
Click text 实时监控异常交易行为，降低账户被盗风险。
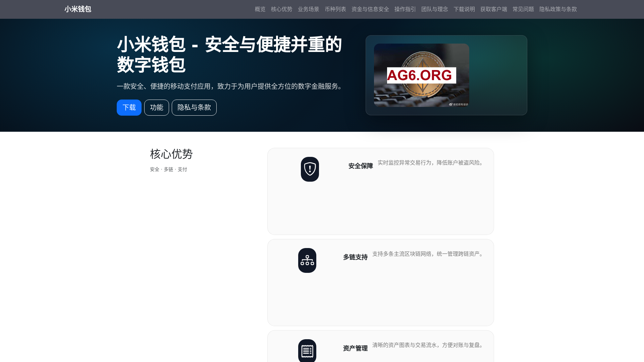click(431, 163)
